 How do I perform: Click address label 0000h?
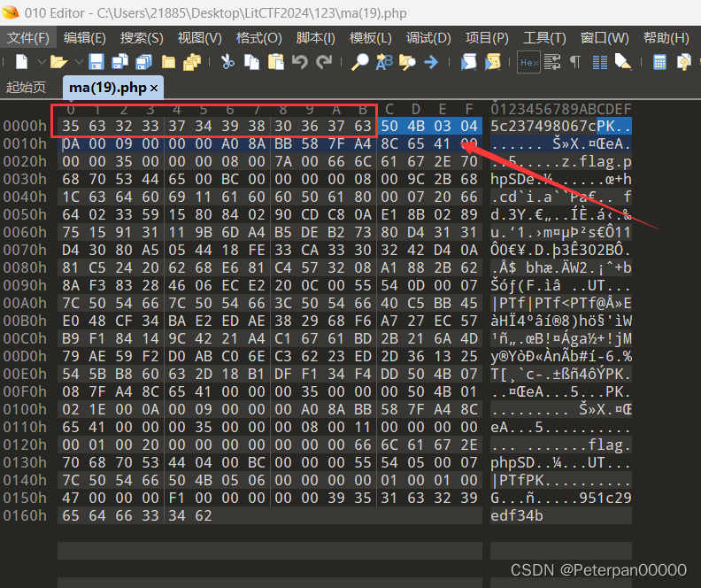coord(25,126)
